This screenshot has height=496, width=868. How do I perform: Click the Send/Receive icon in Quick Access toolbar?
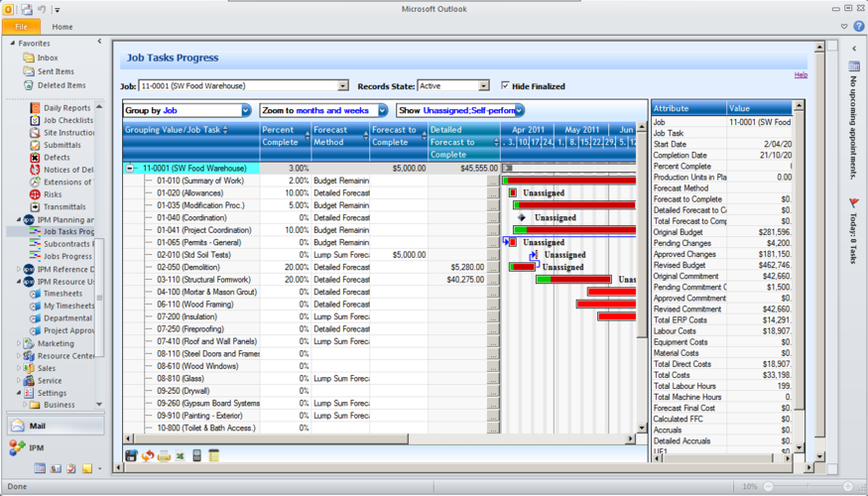[x=26, y=9]
